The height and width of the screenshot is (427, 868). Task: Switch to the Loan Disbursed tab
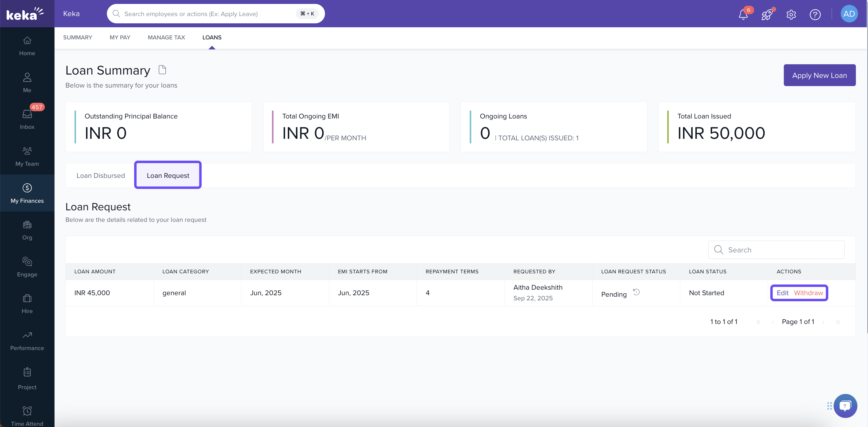[x=101, y=175]
